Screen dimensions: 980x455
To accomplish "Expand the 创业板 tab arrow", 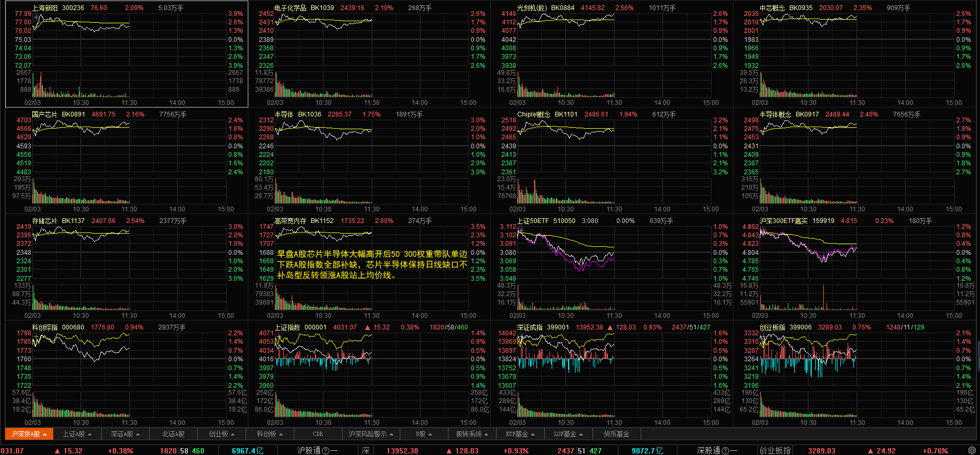I will 233,435.
